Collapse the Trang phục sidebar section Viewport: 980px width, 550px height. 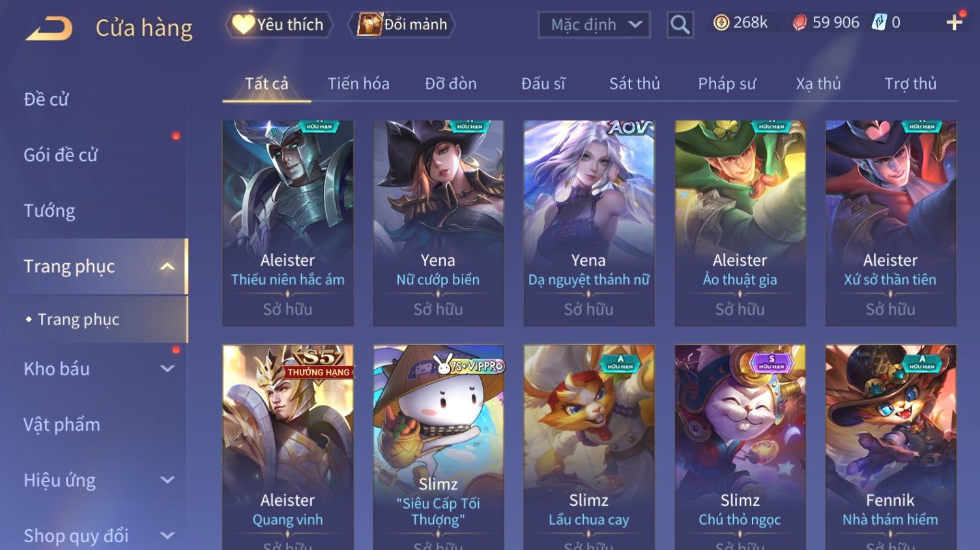click(167, 267)
